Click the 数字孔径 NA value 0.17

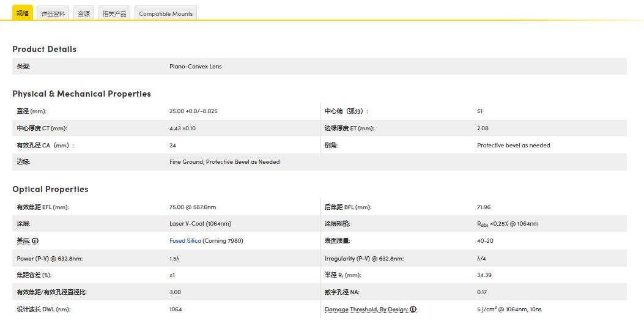tap(482, 292)
